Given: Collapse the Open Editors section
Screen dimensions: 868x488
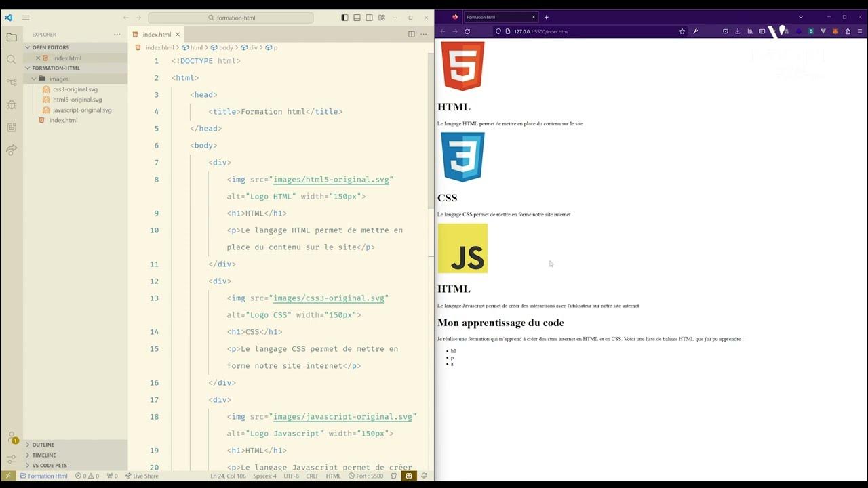Looking at the screenshot, I should (75, 47).
